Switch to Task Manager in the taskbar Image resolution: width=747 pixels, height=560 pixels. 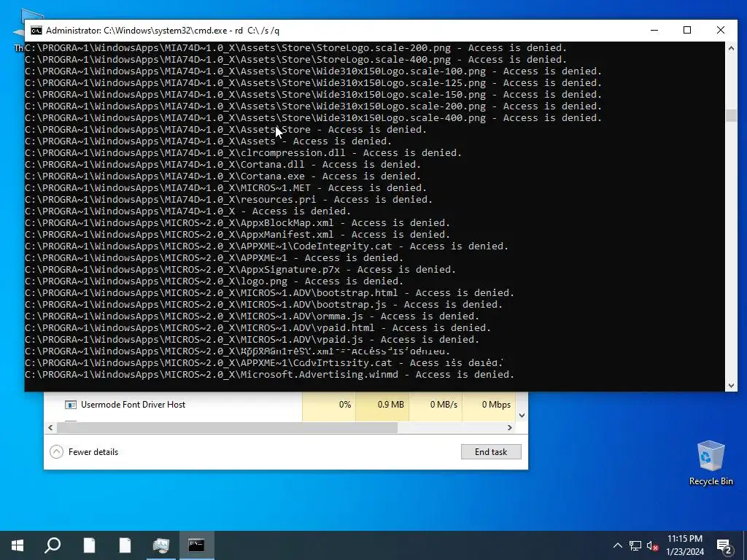pyautogui.click(x=160, y=545)
